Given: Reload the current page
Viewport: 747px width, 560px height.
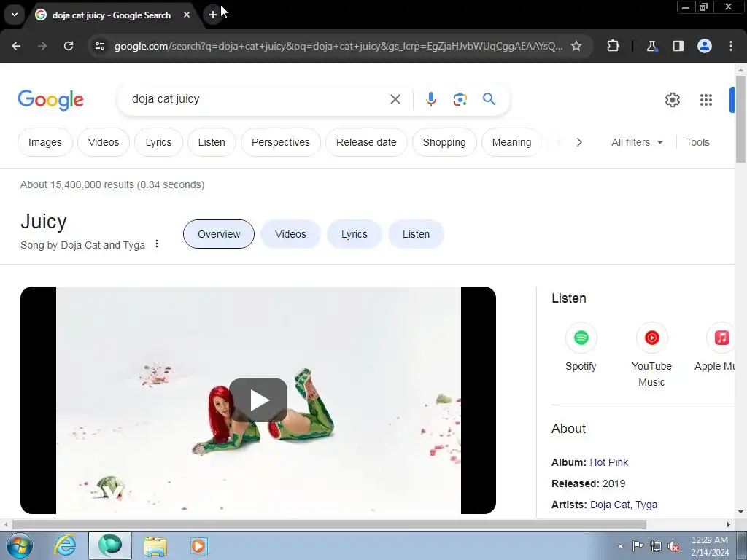Looking at the screenshot, I should tap(69, 46).
